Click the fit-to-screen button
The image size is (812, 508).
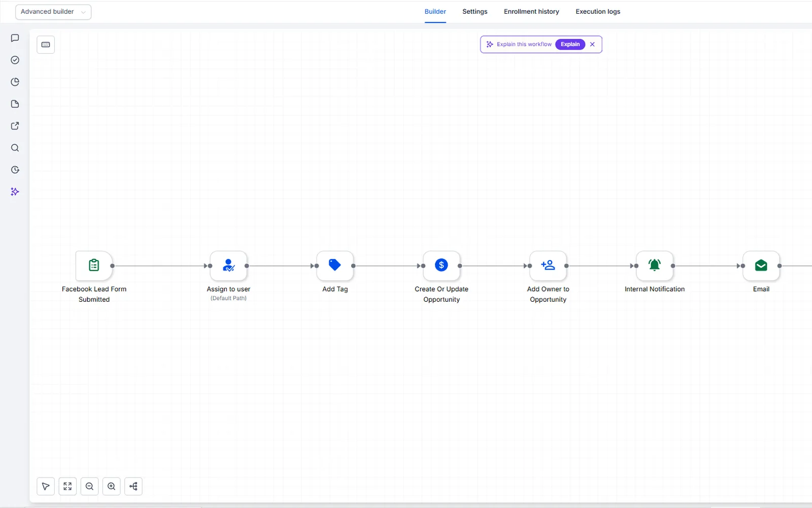pyautogui.click(x=67, y=486)
